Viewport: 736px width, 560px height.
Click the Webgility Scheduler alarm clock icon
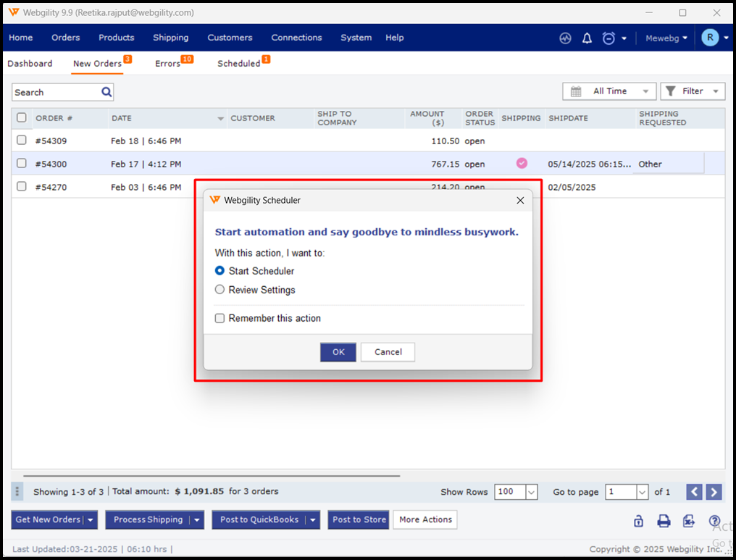coord(607,38)
